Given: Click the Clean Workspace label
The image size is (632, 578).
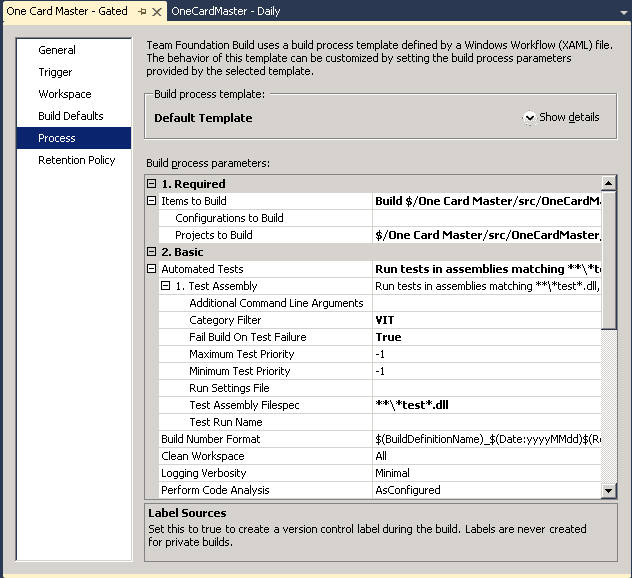Looking at the screenshot, I should click(203, 456).
